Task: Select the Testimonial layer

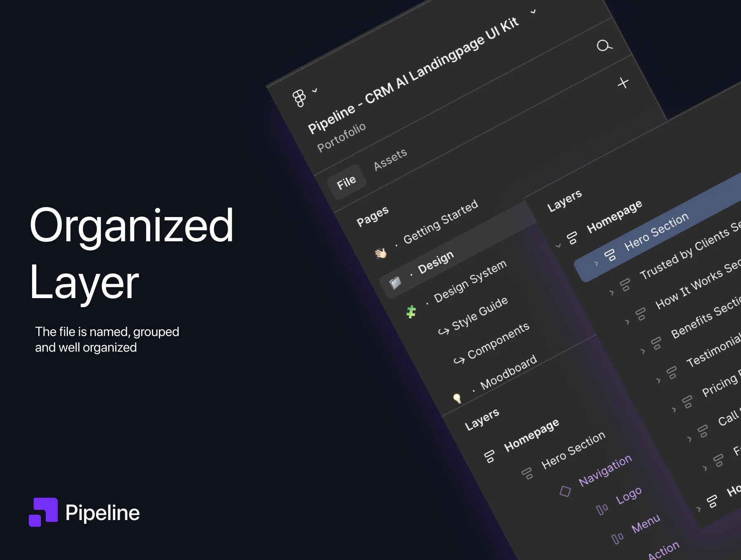Action: pos(713,351)
